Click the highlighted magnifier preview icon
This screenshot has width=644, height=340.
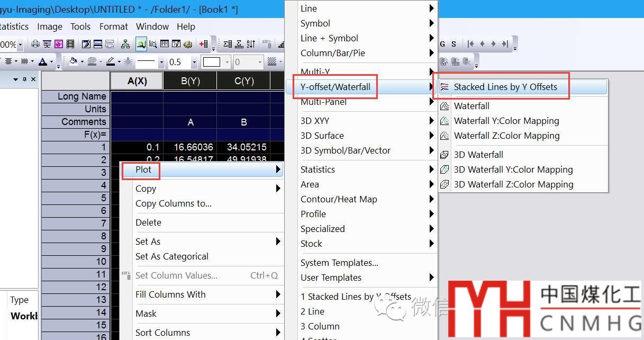click(141, 44)
